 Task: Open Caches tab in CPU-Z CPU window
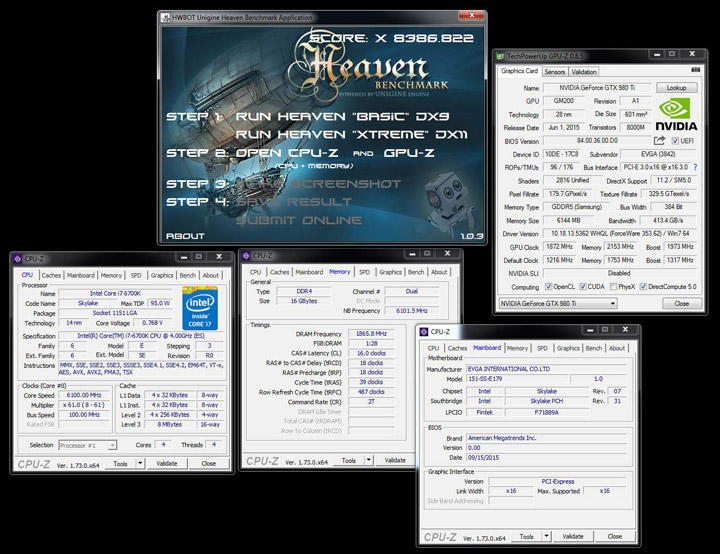click(x=51, y=275)
